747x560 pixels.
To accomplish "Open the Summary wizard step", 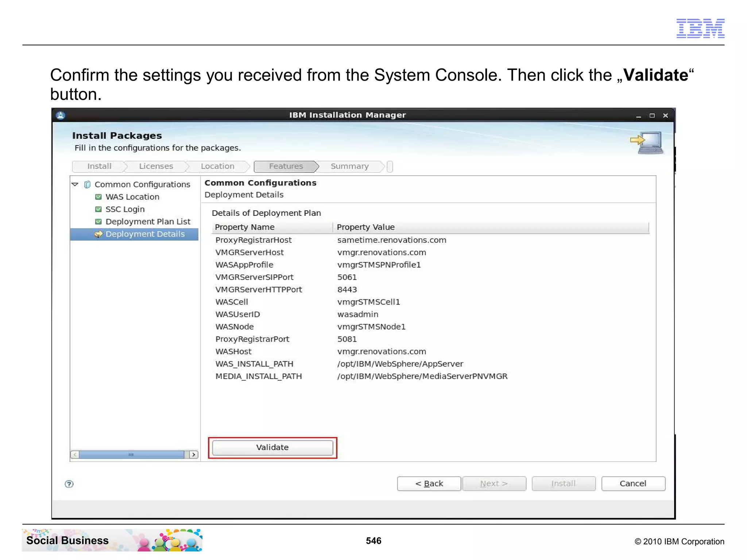I will [x=349, y=166].
